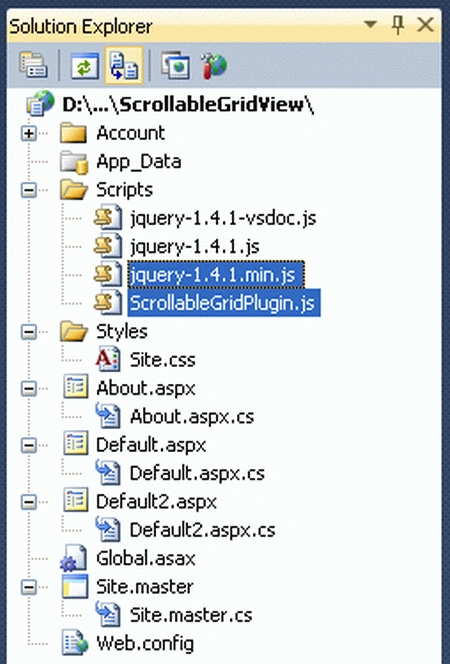The width and height of the screenshot is (450, 664).
Task: Collapse the Scripts folder
Action: point(29,190)
